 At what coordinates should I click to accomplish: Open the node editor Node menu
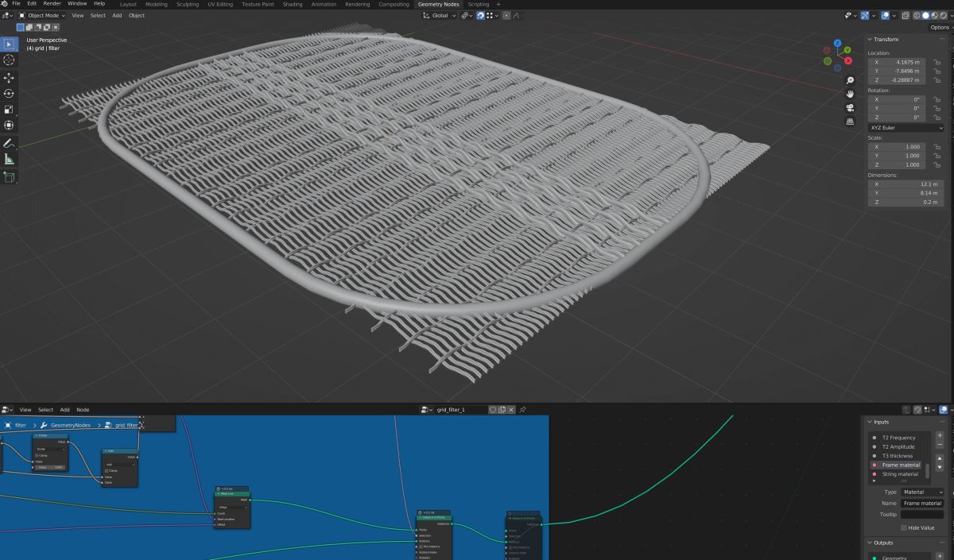pos(83,410)
